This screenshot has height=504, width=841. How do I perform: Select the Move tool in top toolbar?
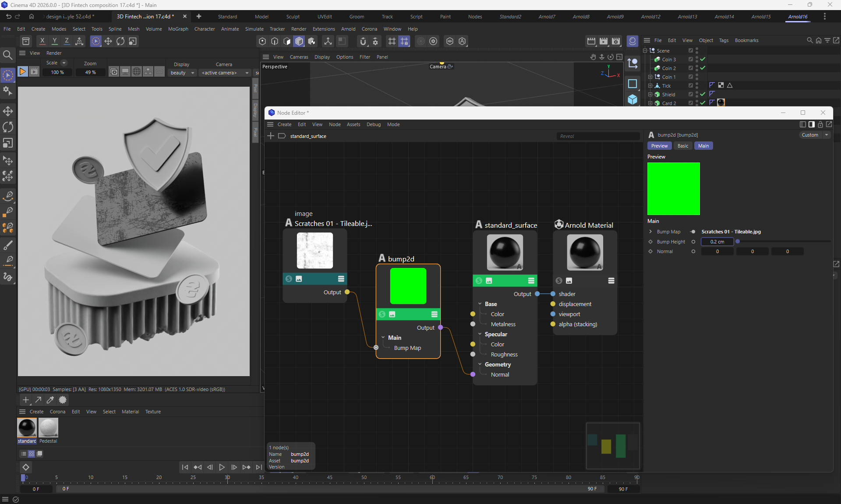[x=108, y=41]
